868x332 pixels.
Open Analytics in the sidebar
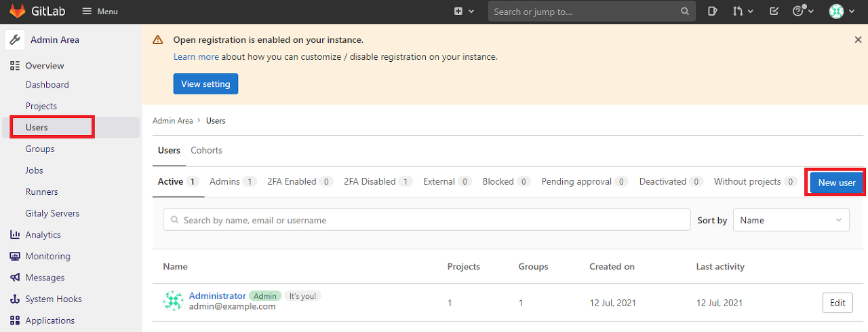43,235
